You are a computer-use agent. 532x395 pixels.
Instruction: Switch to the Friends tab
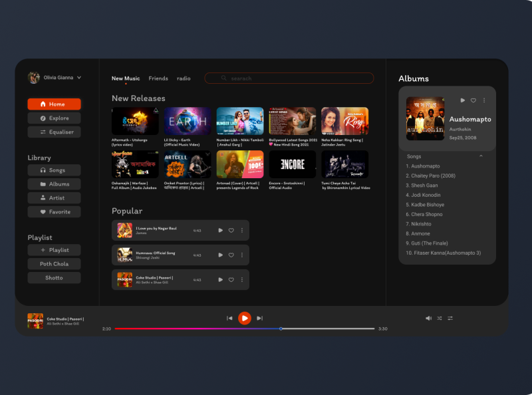click(158, 78)
